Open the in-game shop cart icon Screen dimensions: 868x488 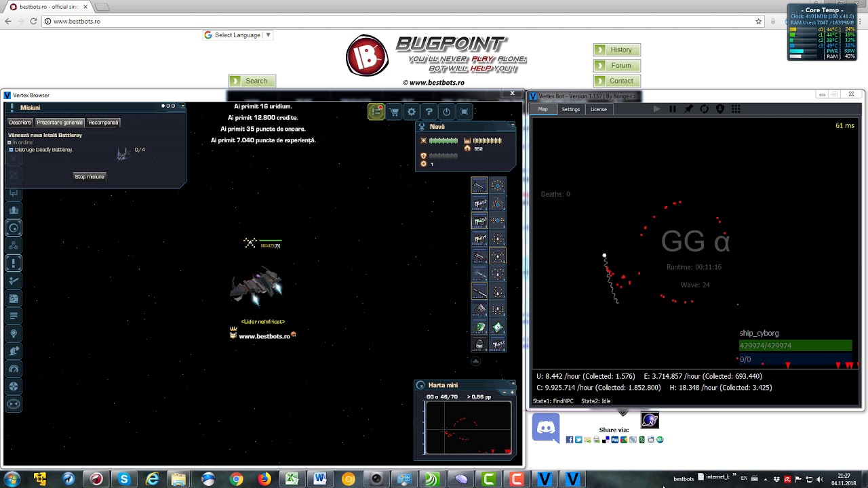pyautogui.click(x=394, y=112)
